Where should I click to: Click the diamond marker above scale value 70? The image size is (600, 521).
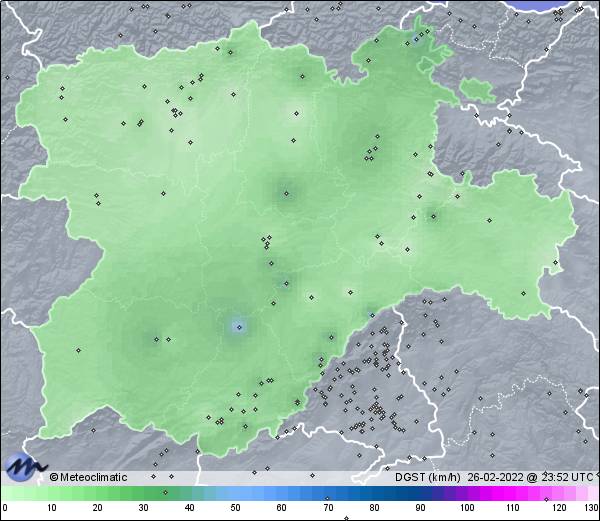pyautogui.click(x=327, y=498)
